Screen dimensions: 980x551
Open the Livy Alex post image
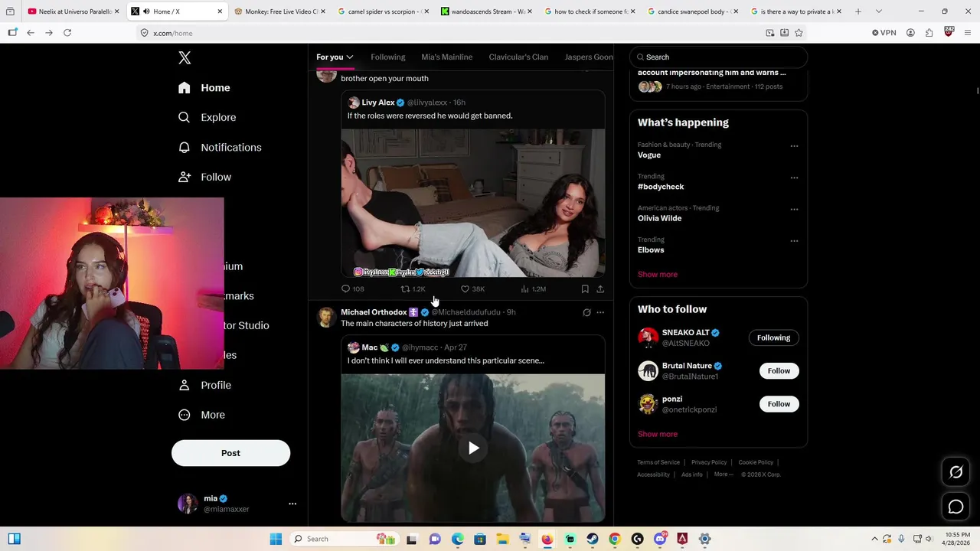pos(473,203)
